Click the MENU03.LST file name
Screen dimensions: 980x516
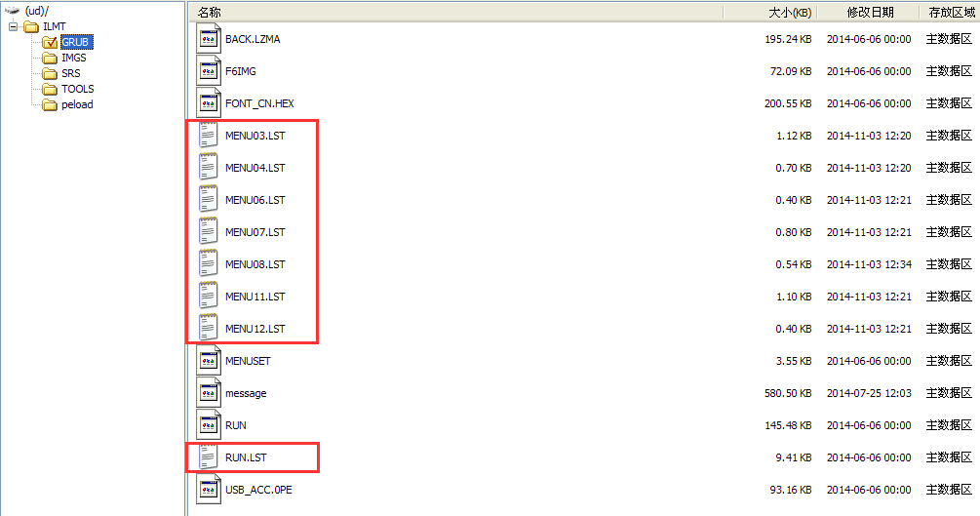click(255, 136)
